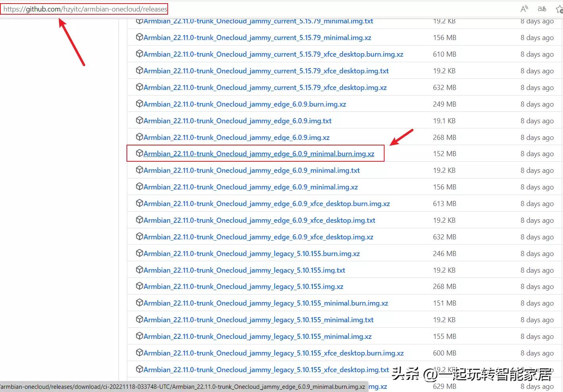This screenshot has width=563, height=392.
Task: Click the 246 MB size value
Action: pyautogui.click(x=444, y=254)
